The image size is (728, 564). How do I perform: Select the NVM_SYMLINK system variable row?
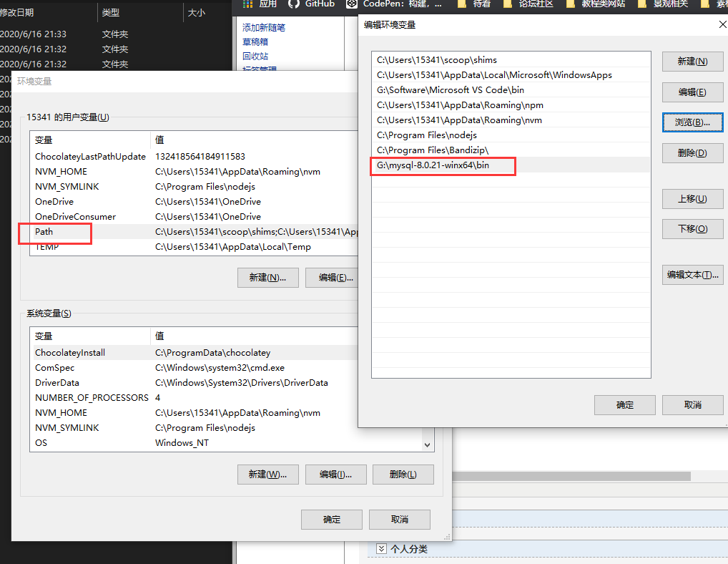click(x=195, y=427)
